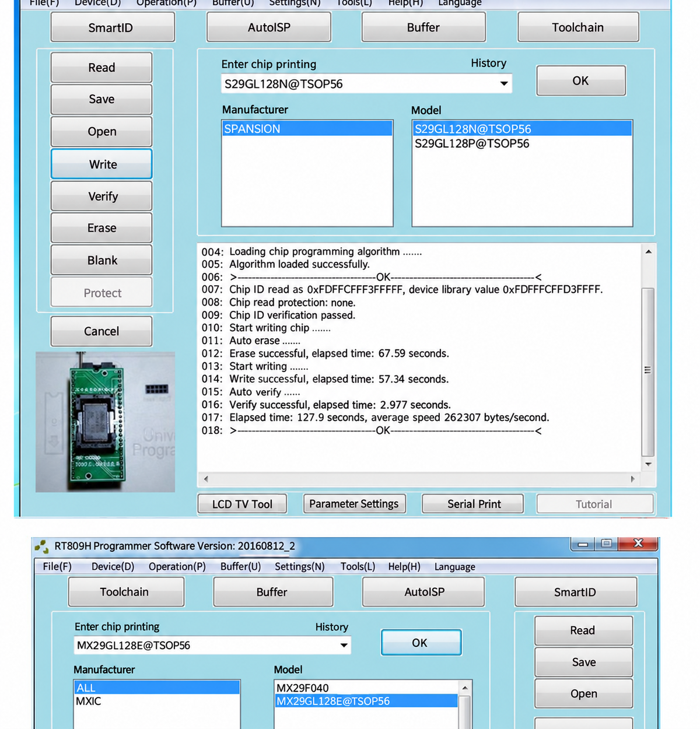This screenshot has width=700, height=729.
Task: Click SmartID button in upper window
Action: pyautogui.click(x=113, y=27)
